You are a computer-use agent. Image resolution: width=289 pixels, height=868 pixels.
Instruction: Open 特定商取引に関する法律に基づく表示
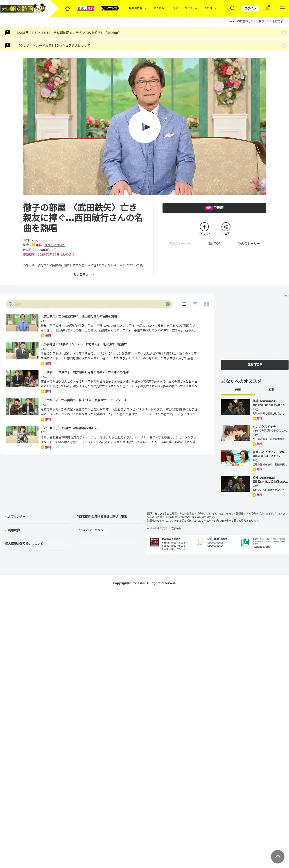[x=102, y=516]
